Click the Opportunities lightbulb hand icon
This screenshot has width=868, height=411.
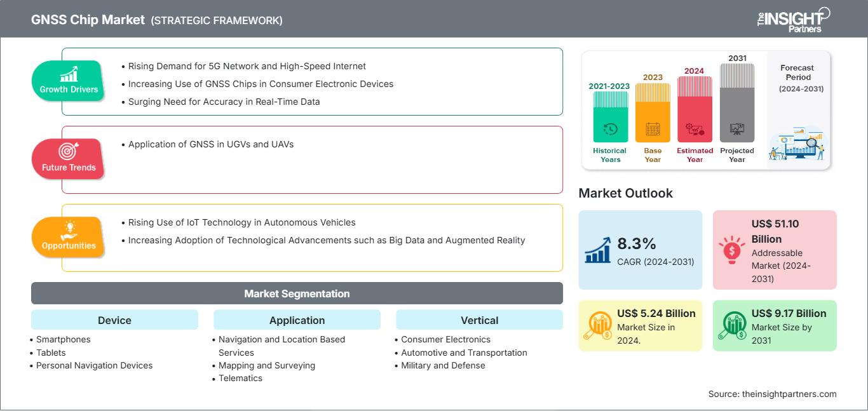[68, 229]
